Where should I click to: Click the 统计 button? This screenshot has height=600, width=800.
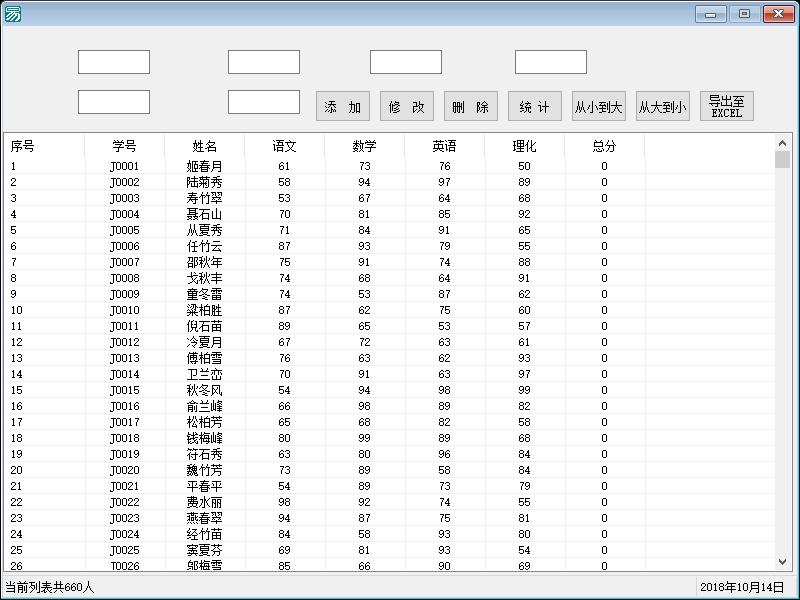point(535,106)
